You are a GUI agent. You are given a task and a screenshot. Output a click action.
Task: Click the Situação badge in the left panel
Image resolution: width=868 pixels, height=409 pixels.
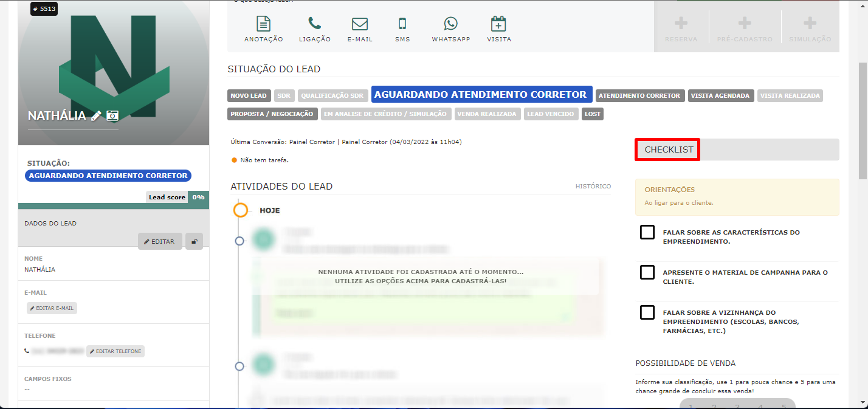pyautogui.click(x=108, y=176)
